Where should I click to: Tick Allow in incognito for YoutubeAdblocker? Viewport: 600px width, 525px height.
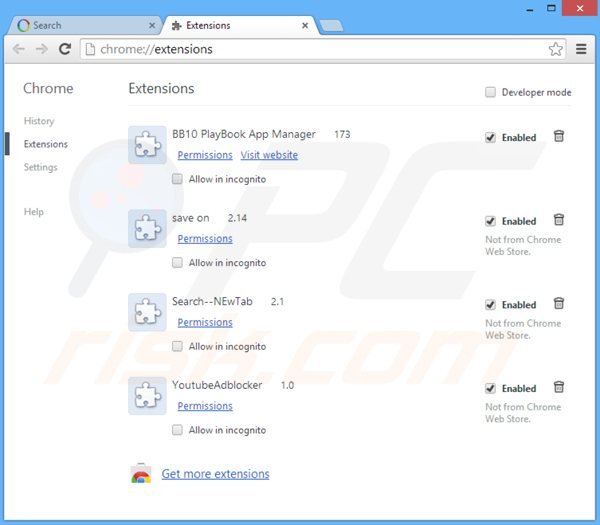[177, 430]
